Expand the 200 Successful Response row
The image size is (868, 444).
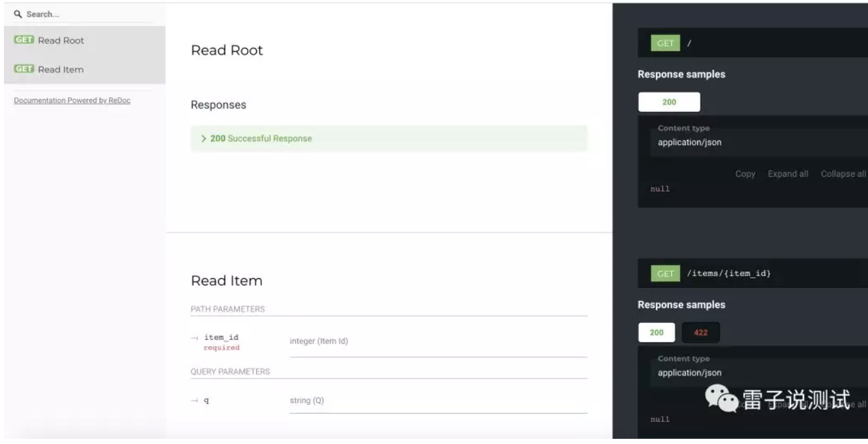pos(389,139)
